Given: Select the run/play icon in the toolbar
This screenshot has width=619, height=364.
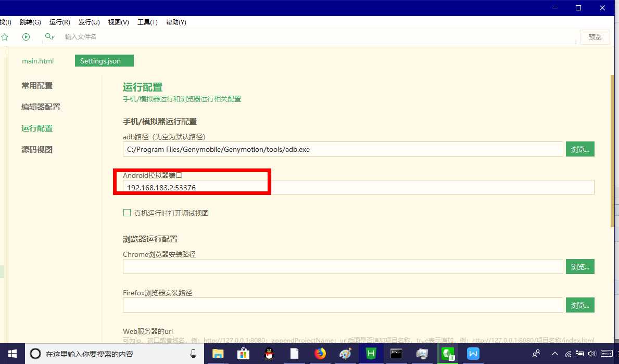Looking at the screenshot, I should click(26, 37).
